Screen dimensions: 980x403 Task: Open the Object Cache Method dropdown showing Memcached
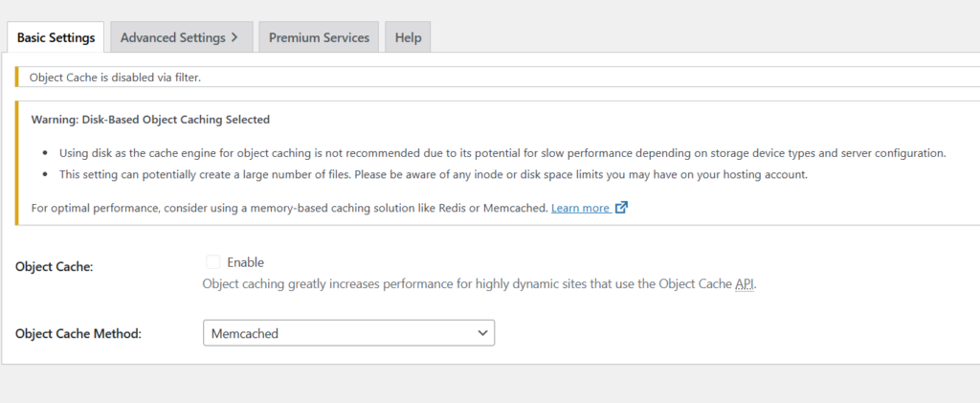pyautogui.click(x=348, y=333)
